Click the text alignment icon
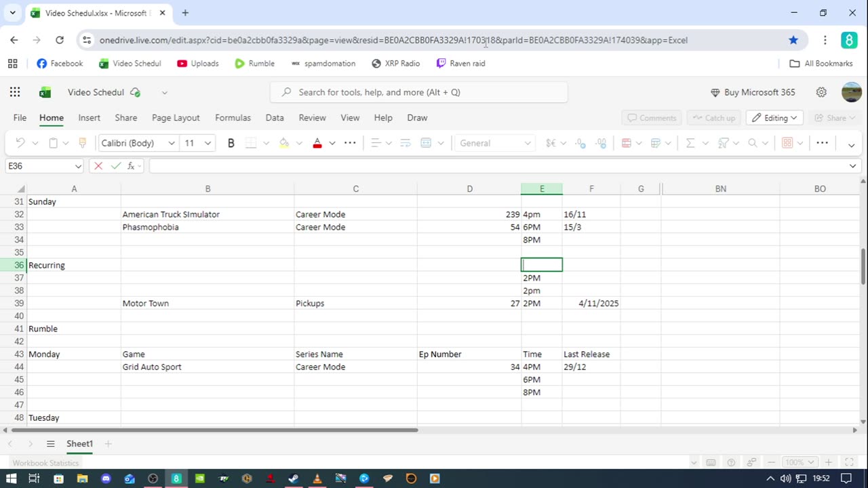868x488 pixels. 376,143
